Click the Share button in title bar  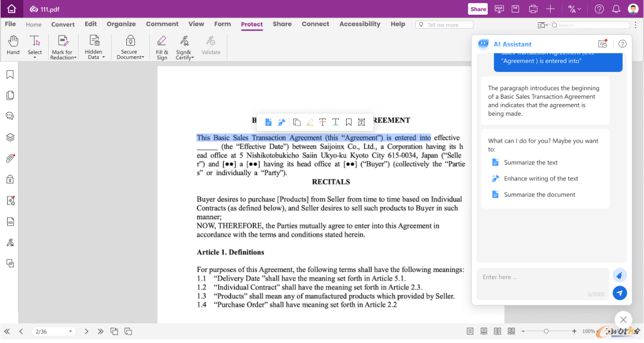tap(478, 9)
